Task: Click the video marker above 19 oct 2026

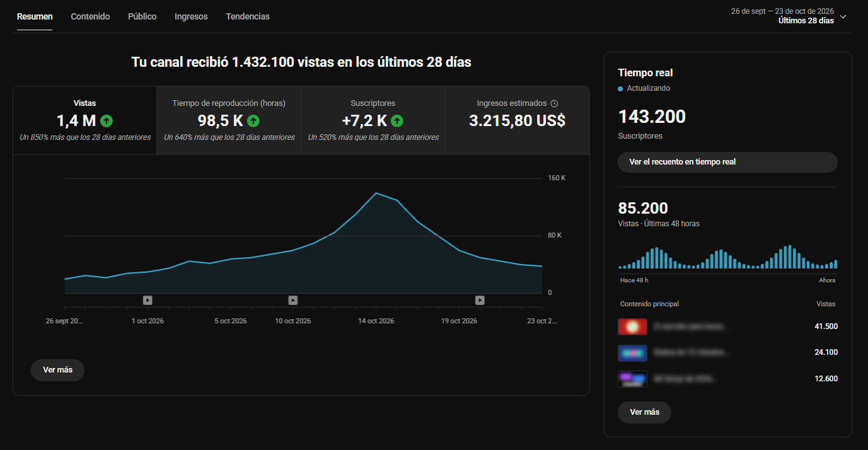Action: tap(480, 300)
